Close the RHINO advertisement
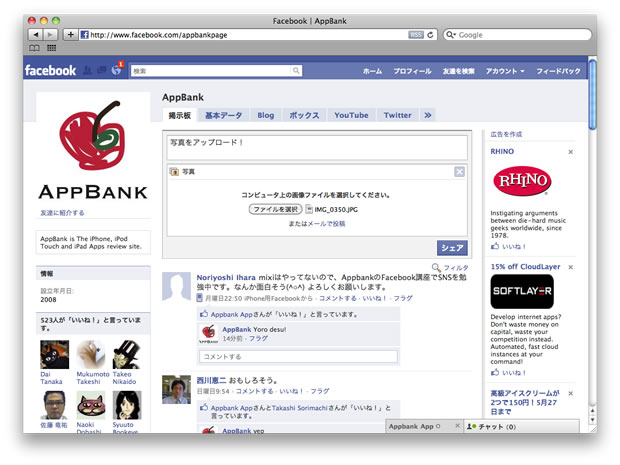This screenshot has width=620, height=465. click(571, 152)
